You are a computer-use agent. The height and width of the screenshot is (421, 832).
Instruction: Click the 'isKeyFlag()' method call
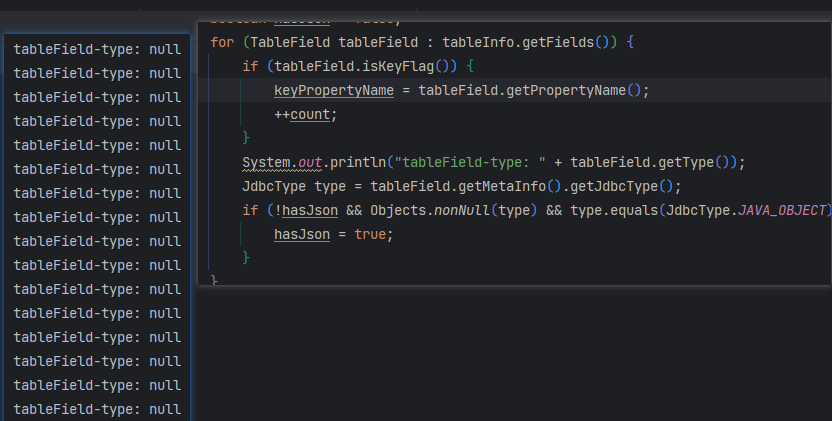[410, 66]
